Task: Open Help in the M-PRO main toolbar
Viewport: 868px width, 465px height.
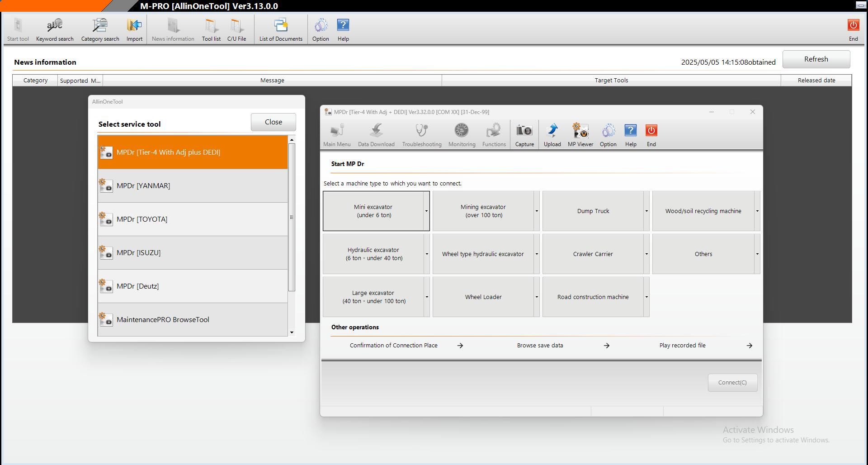Action: [343, 29]
